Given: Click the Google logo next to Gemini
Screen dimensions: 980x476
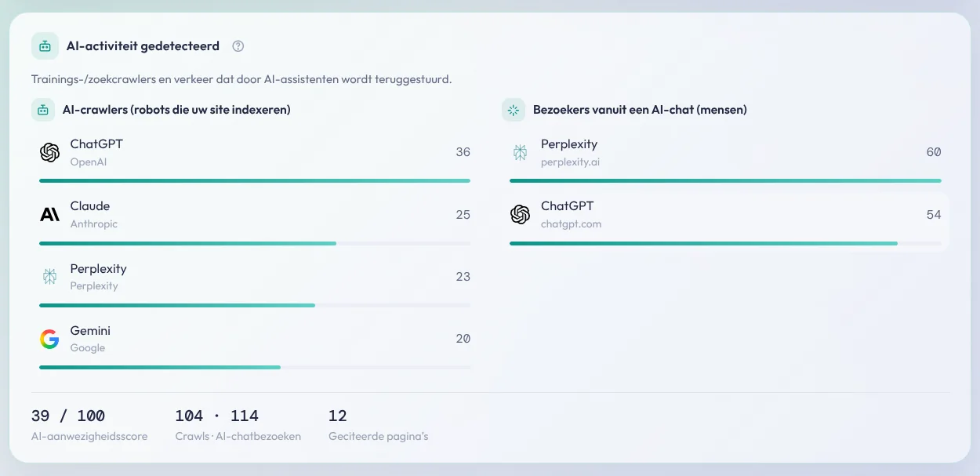Looking at the screenshot, I should pos(49,339).
